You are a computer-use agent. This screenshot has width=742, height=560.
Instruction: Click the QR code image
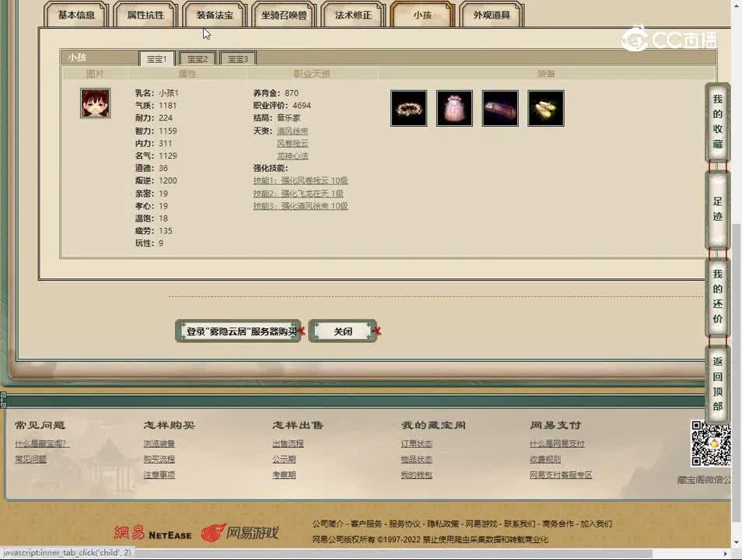711,443
